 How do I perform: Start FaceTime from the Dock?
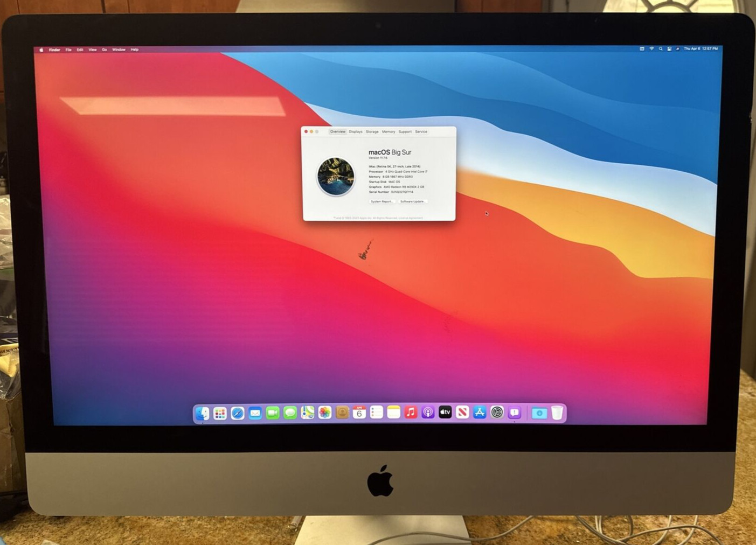[272, 413]
